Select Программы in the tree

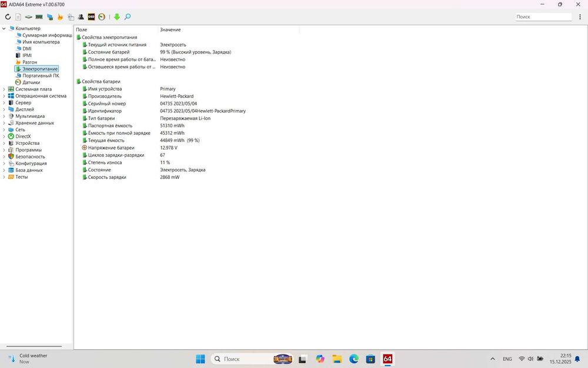(x=28, y=150)
